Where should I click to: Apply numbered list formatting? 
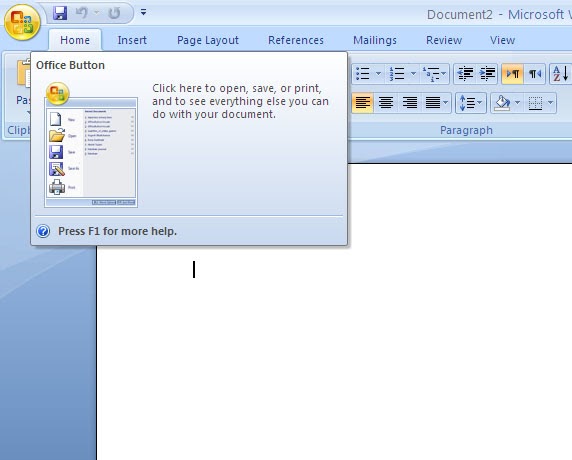coord(397,74)
